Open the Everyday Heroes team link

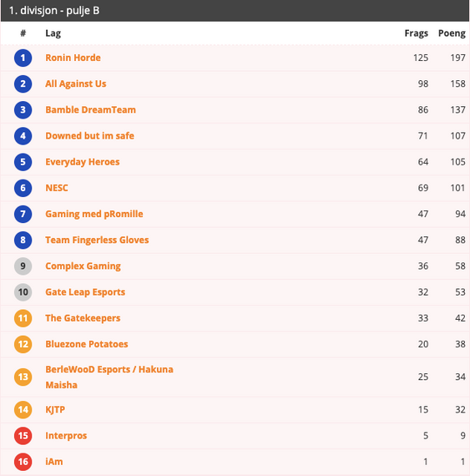83,162
